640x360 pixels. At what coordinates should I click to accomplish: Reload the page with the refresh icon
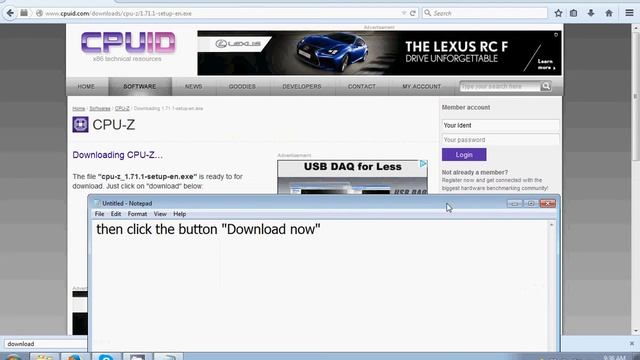[413, 13]
